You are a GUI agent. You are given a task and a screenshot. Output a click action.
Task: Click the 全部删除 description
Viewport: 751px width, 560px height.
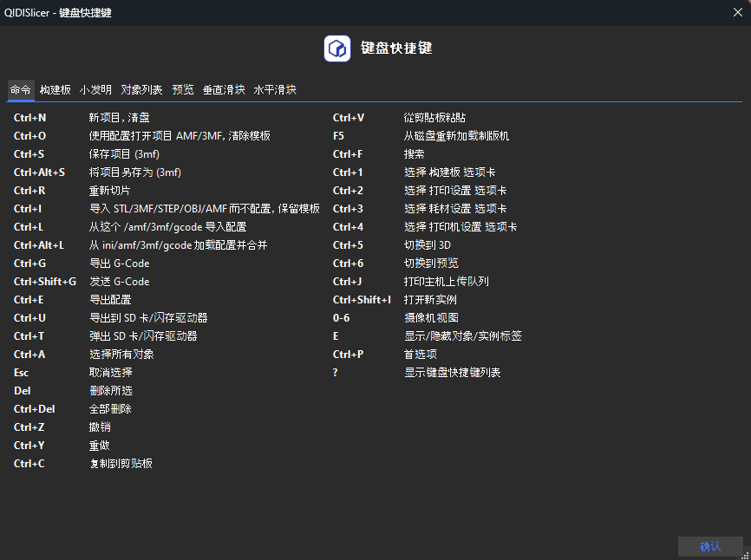110,409
